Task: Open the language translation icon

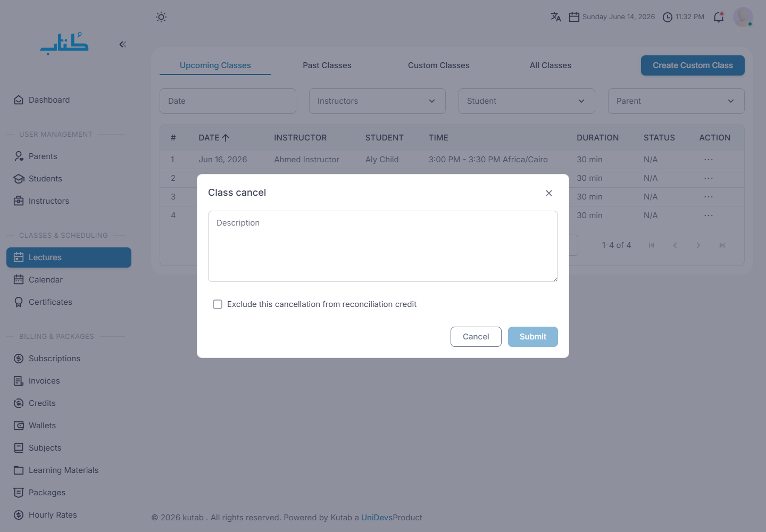Action: click(556, 17)
